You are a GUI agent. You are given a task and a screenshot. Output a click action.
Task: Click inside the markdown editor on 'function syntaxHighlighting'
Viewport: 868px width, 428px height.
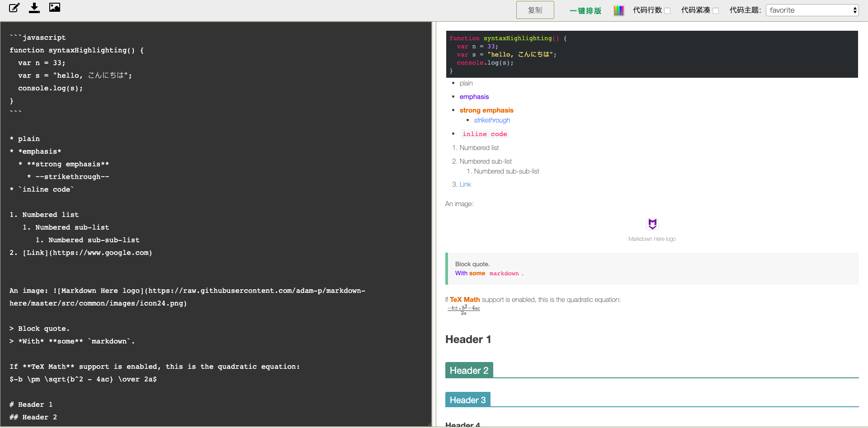72,50
